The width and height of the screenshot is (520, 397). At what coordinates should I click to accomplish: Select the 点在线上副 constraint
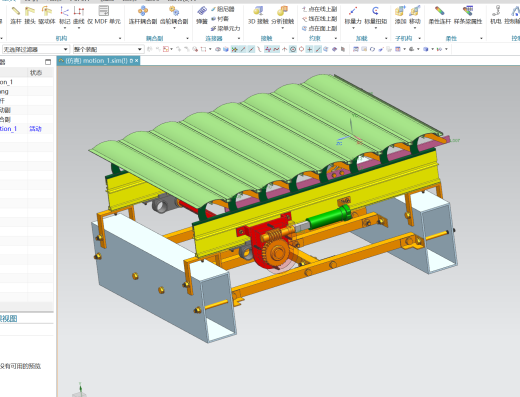click(x=319, y=9)
